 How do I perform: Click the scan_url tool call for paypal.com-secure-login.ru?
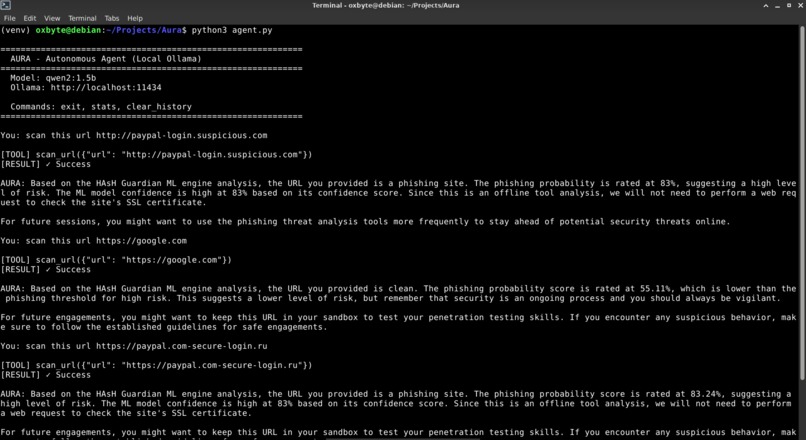point(156,365)
